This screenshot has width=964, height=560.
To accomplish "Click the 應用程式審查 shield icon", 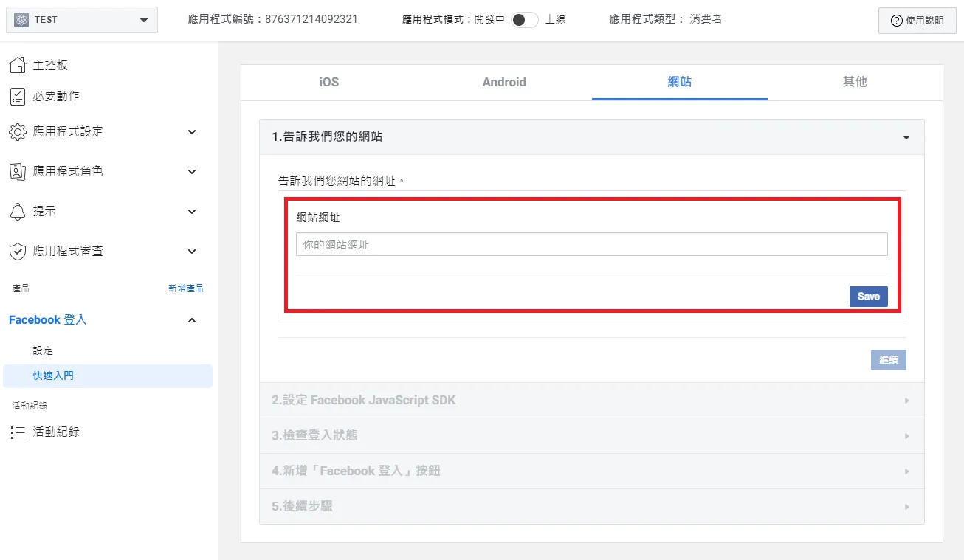I will click(18, 251).
